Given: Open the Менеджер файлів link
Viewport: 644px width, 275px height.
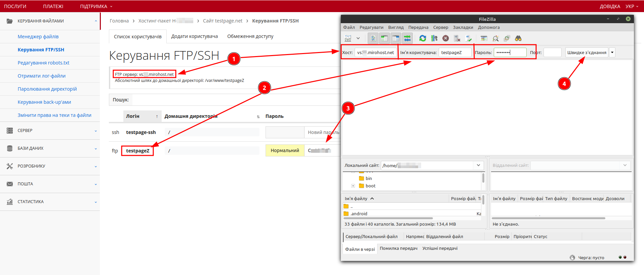Looking at the screenshot, I should (x=38, y=37).
